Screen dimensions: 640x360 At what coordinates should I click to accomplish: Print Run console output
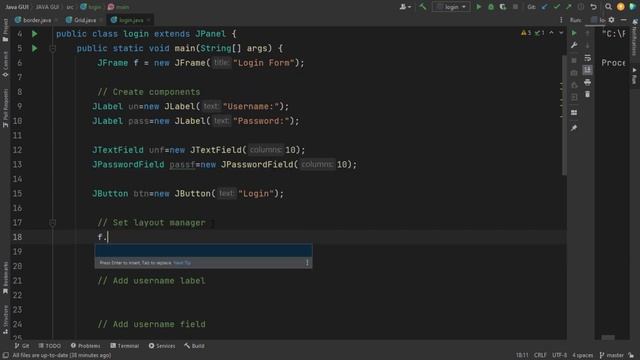pos(587,82)
